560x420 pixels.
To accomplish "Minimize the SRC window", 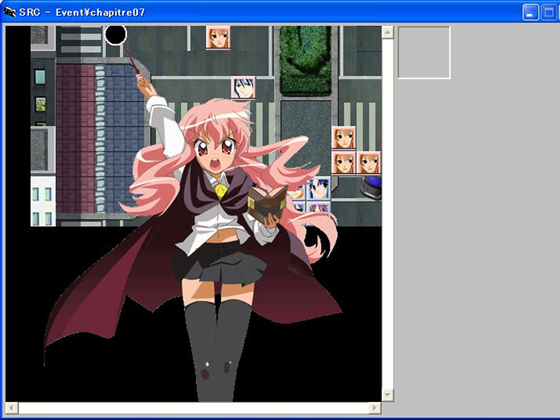I will [530, 12].
